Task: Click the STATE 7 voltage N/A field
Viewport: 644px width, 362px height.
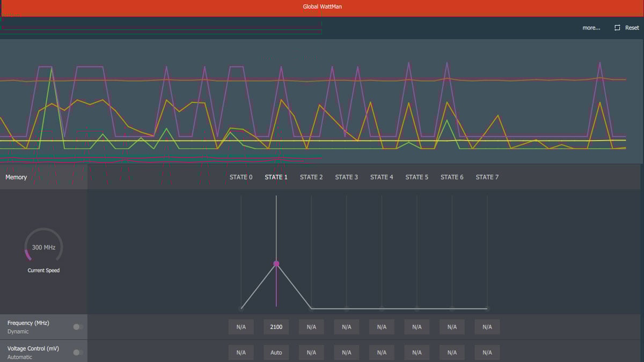Action: tap(487, 352)
